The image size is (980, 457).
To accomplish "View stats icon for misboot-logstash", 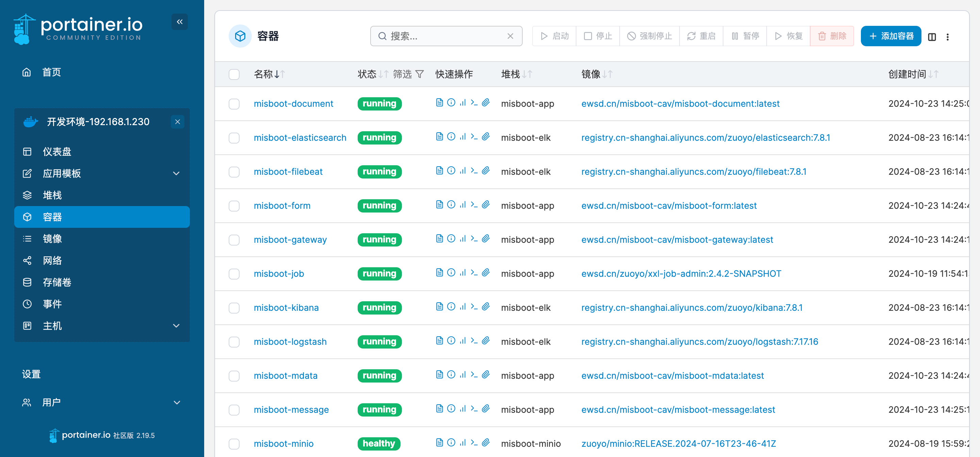I will click(463, 341).
